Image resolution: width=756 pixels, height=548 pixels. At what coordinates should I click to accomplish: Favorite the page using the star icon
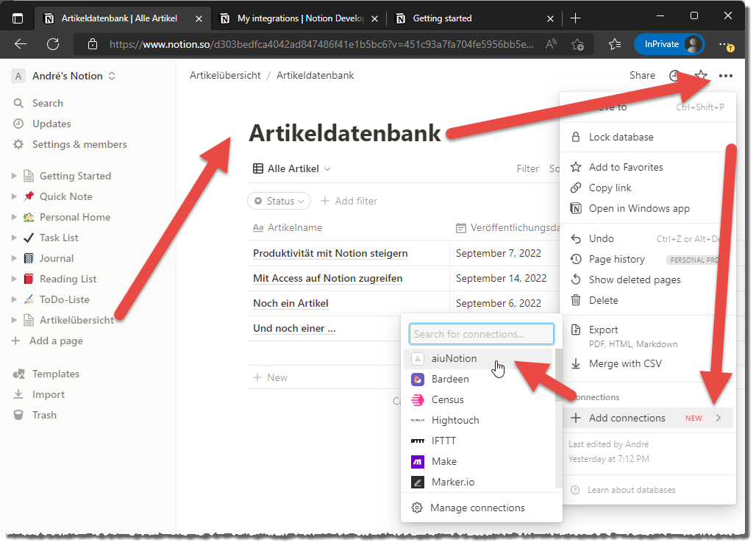pos(701,75)
